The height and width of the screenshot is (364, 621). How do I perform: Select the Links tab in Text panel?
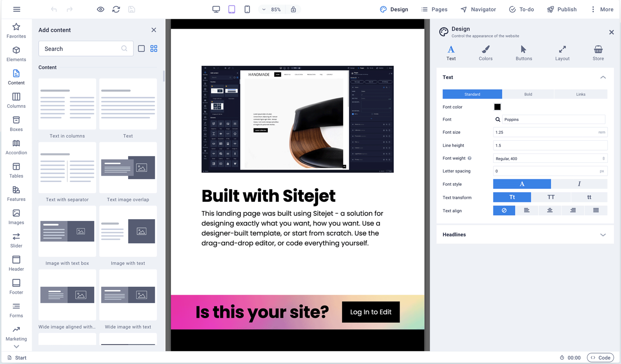[x=581, y=94]
